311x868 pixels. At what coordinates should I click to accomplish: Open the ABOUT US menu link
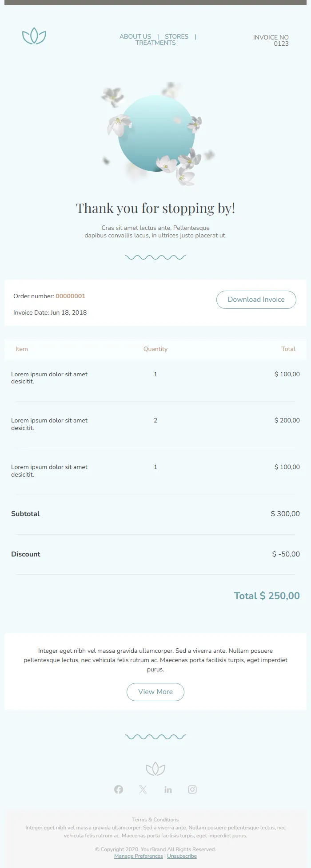(135, 36)
